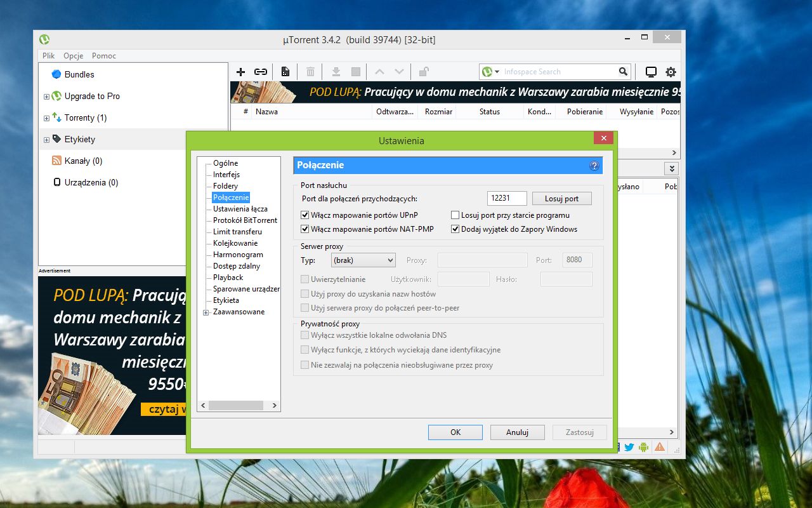Click the Twitter bird status bar icon

click(x=629, y=447)
